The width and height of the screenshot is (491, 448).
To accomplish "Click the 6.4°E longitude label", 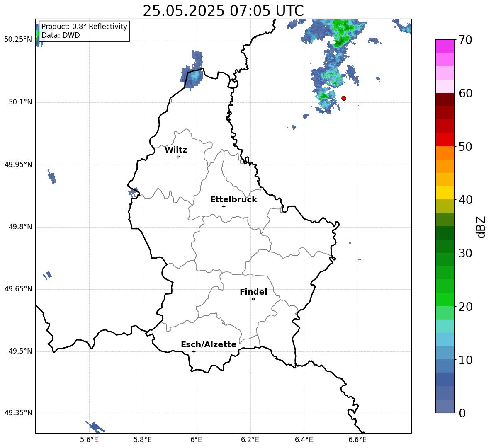I will [x=304, y=440].
